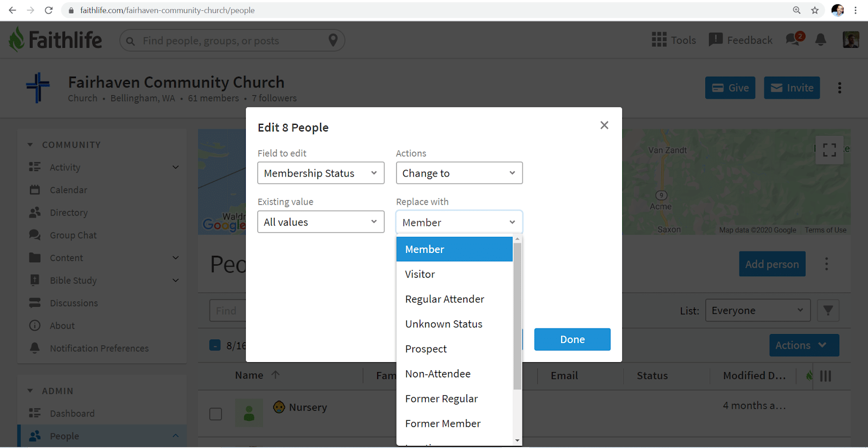
Task: Click the Find people search field
Action: pos(233,40)
